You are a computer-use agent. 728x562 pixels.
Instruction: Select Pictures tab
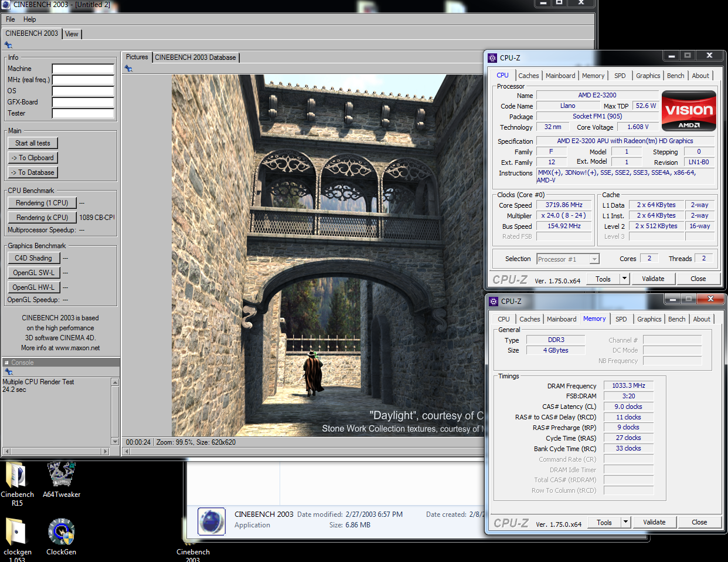point(137,57)
